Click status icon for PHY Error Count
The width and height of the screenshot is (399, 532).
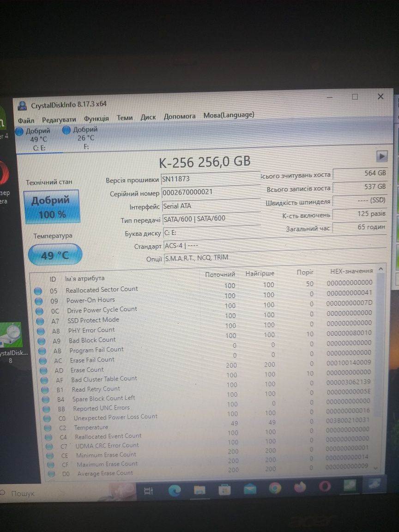pos(40,331)
